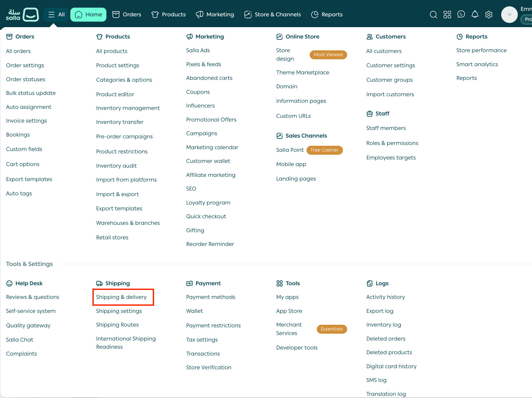Open Categories & options
The width and height of the screenshot is (532, 398).
coord(124,80)
